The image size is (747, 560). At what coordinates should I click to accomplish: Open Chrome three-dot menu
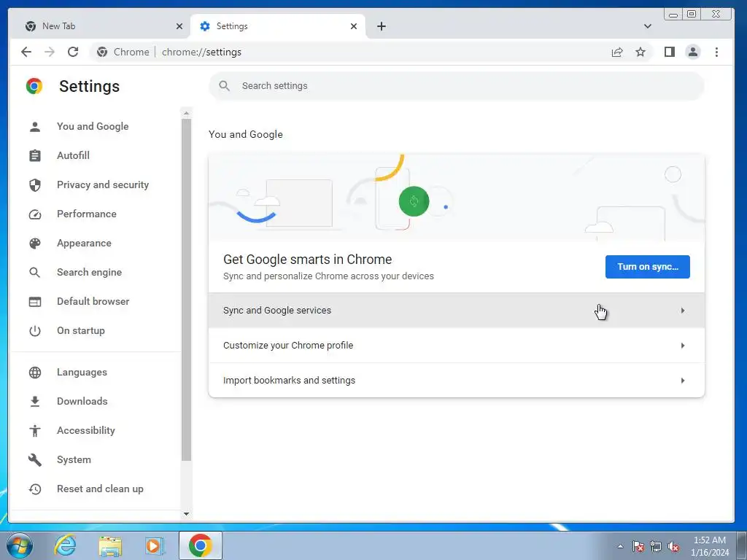point(716,52)
